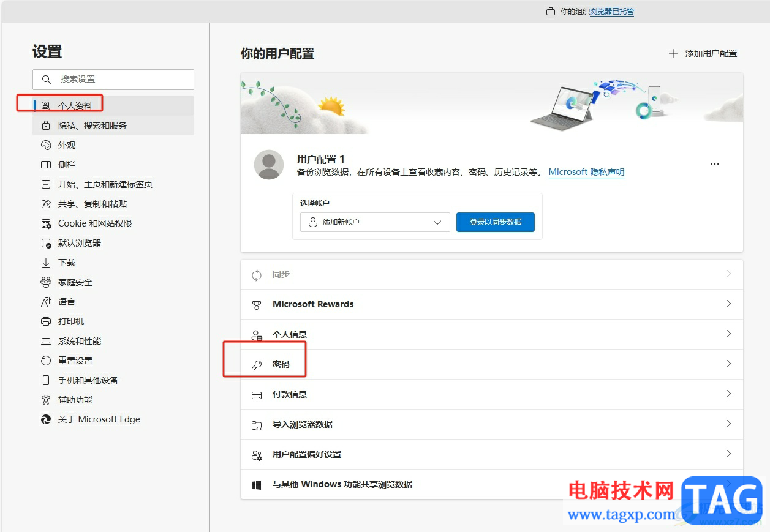Open the 浏览器已托管 link
This screenshot has height=532, width=770.
(612, 12)
